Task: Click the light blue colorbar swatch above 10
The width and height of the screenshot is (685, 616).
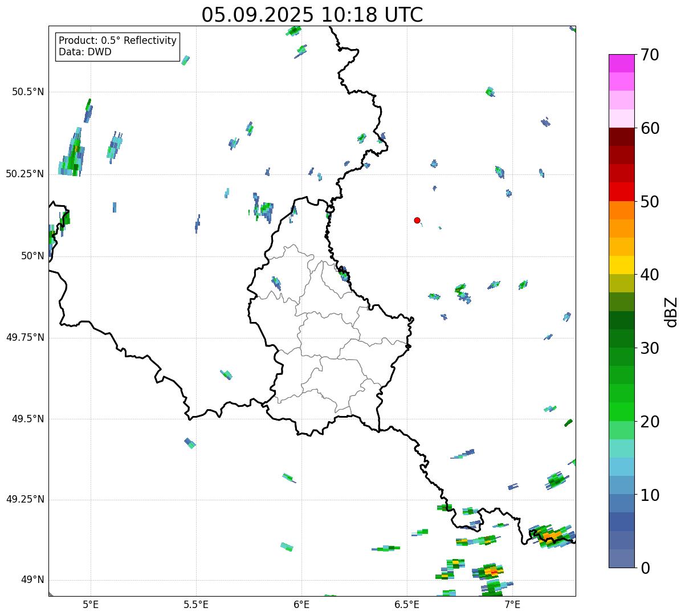Action: coord(621,485)
